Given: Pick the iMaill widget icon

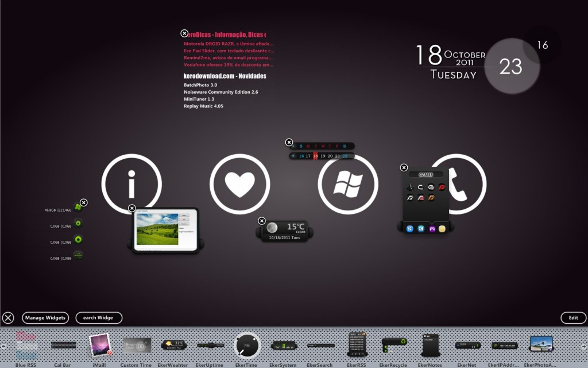Looking at the screenshot, I should pos(100,345).
